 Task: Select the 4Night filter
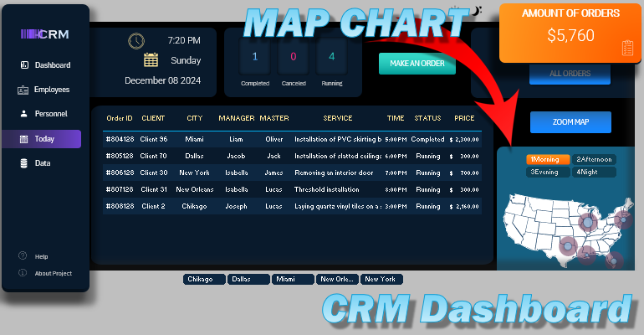click(x=594, y=173)
